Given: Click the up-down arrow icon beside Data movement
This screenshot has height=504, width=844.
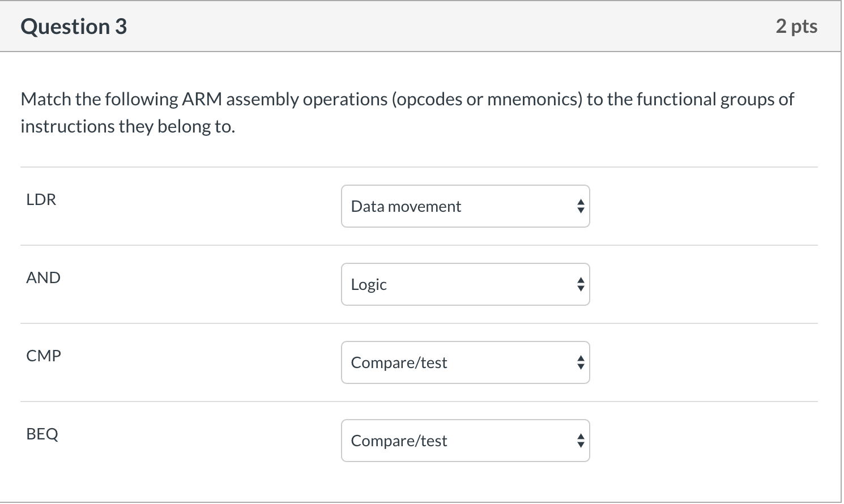Looking at the screenshot, I should coord(580,206).
